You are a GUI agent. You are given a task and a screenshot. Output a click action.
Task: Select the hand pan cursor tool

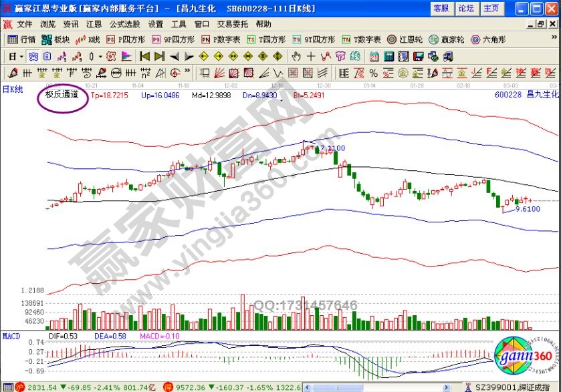296,56
